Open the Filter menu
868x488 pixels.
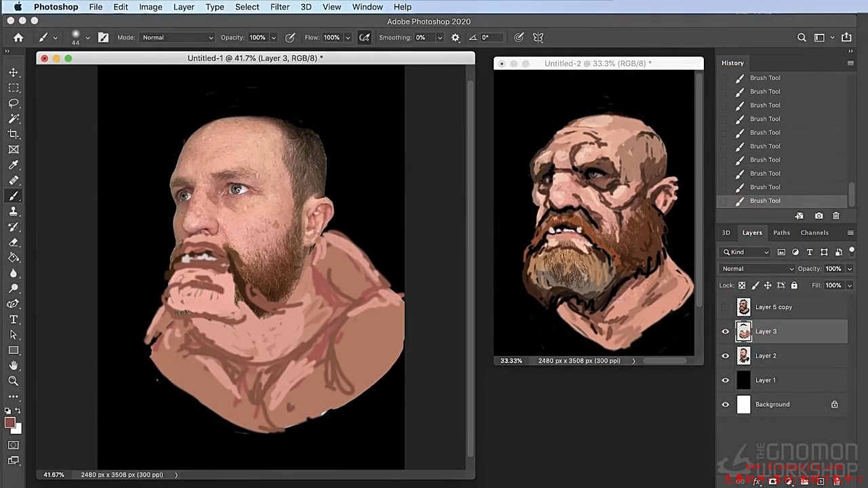click(x=279, y=7)
